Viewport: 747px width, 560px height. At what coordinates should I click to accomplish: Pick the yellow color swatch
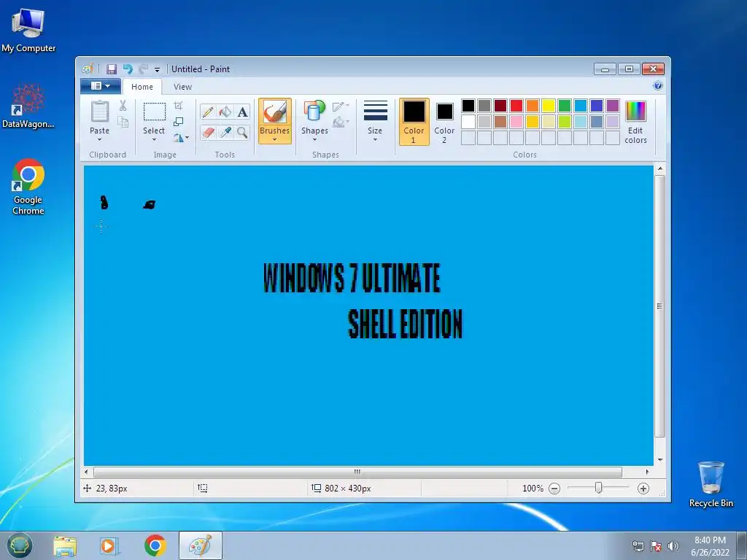[x=549, y=106]
